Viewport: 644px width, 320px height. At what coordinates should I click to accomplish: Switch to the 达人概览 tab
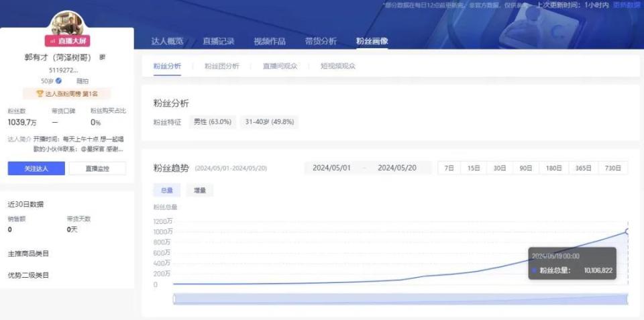(167, 41)
